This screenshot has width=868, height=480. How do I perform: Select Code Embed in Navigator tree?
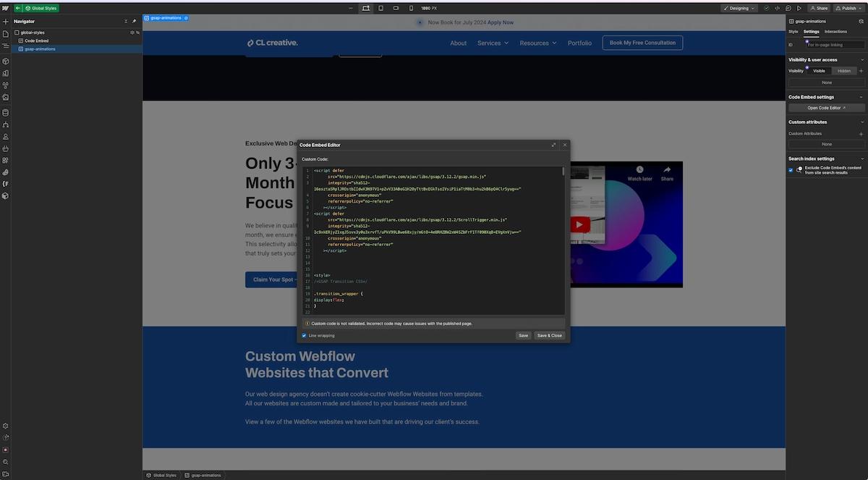[x=37, y=41]
